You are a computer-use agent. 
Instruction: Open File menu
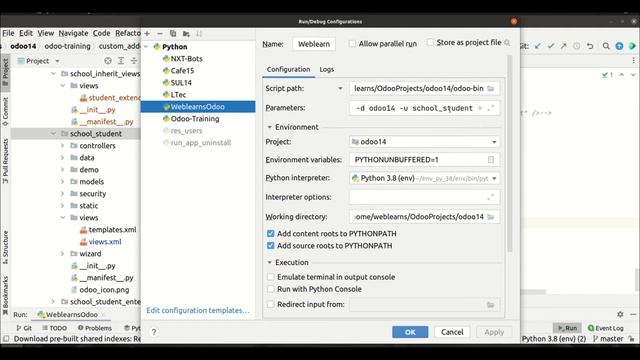8,33
